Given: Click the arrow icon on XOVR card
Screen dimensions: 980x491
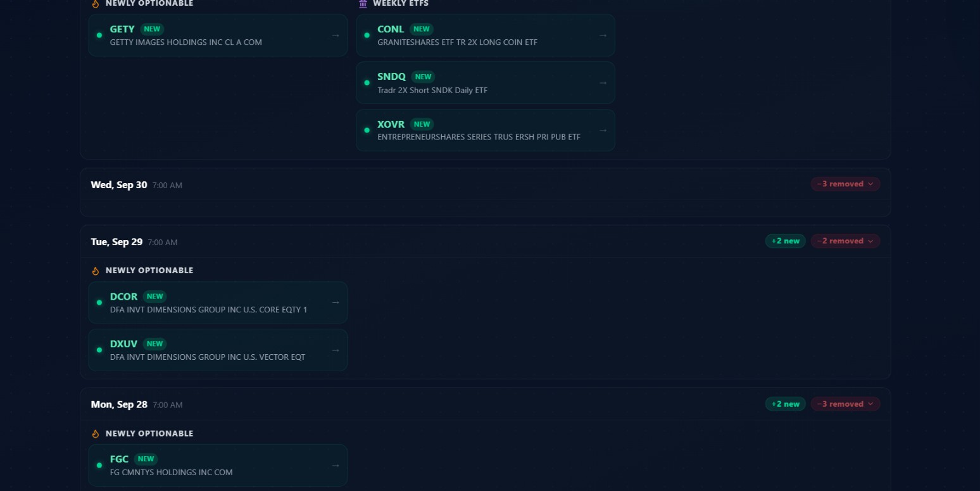Looking at the screenshot, I should (603, 130).
